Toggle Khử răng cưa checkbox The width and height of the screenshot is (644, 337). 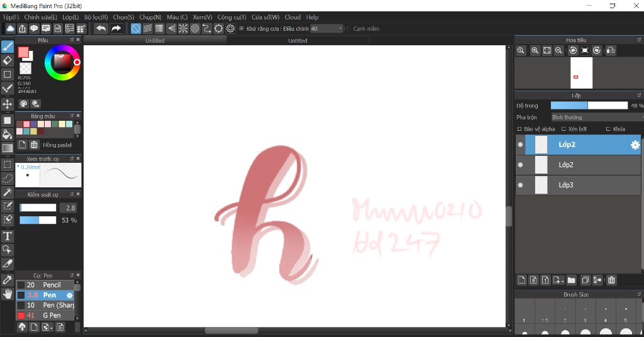coord(241,28)
